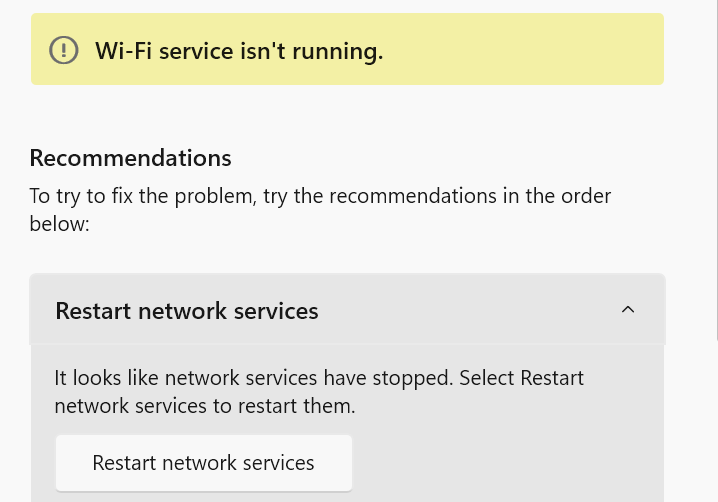The height and width of the screenshot is (502, 718).
Task: Click the 'To try to fix the problem' line
Action: point(320,196)
